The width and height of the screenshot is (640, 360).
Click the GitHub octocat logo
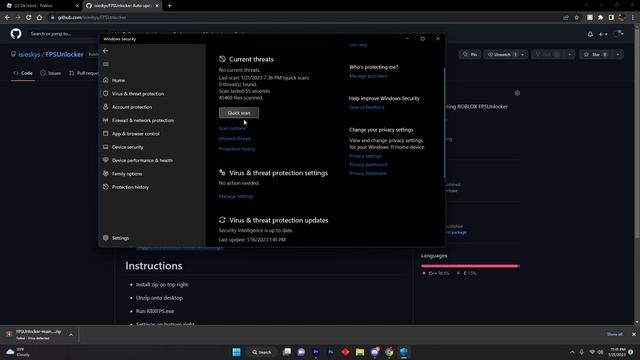[16, 33]
